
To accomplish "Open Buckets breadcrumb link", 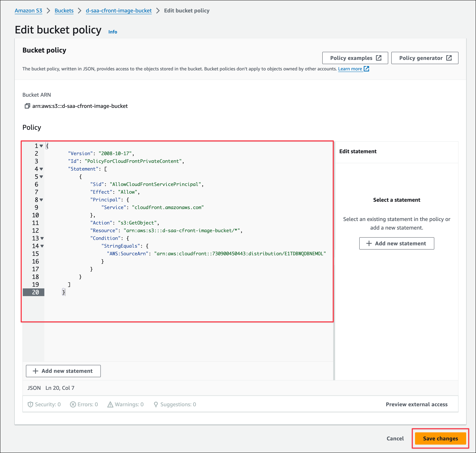I will (x=64, y=11).
